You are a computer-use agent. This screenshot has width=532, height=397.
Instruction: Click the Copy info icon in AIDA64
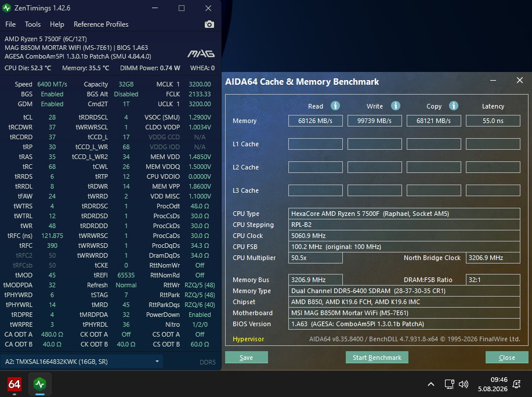[x=454, y=106]
